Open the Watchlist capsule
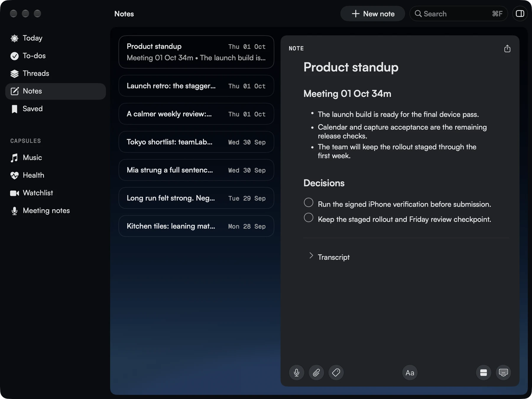The height and width of the screenshot is (399, 532). tap(55, 193)
